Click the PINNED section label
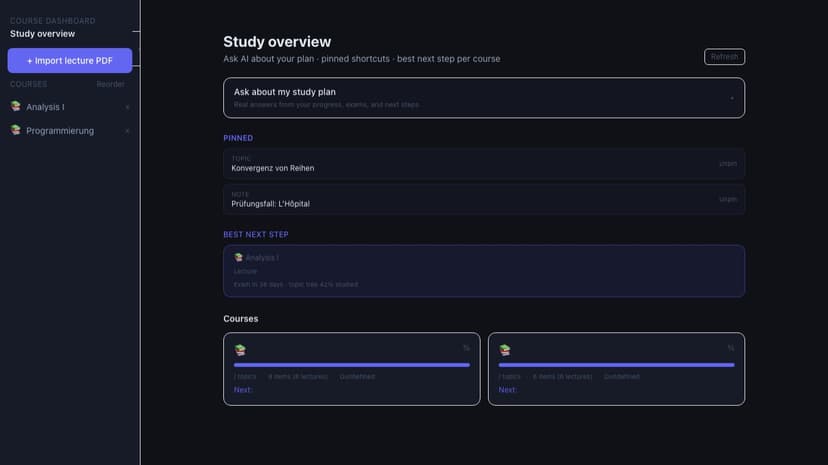The width and height of the screenshot is (828, 465). pyautogui.click(x=238, y=138)
